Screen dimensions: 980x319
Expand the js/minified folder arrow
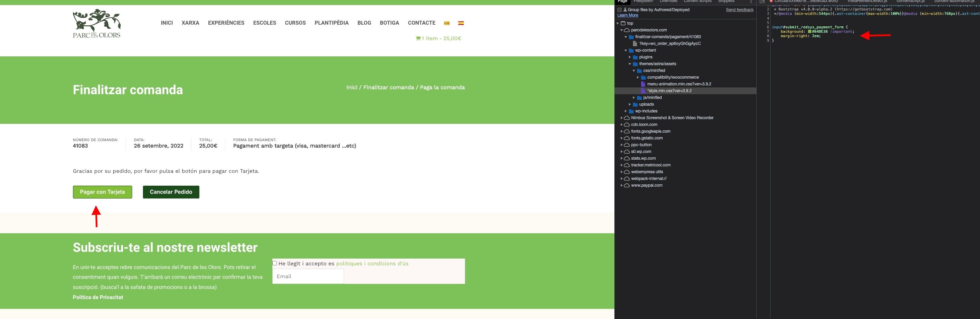(x=634, y=98)
